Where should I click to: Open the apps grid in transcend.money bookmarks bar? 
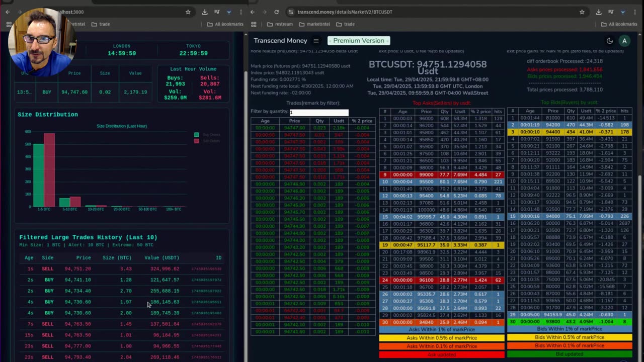[254, 24]
